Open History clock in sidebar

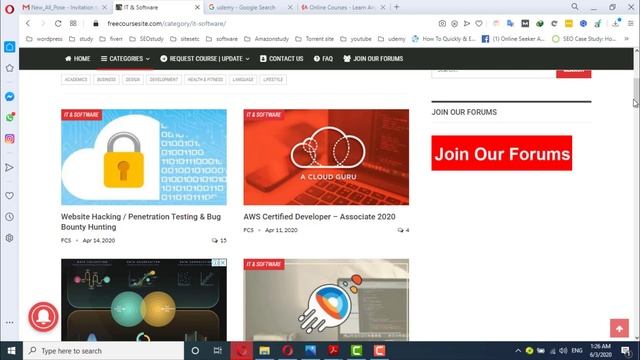(x=9, y=217)
